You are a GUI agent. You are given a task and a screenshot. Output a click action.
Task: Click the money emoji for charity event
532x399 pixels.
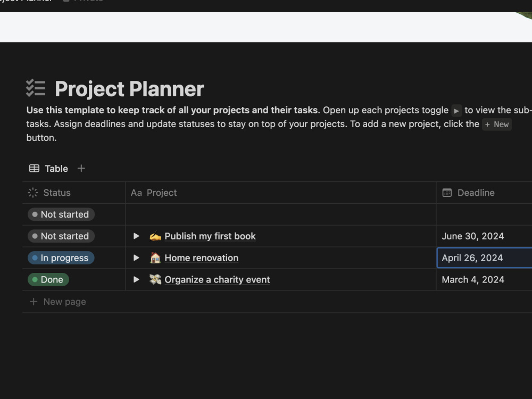point(155,279)
